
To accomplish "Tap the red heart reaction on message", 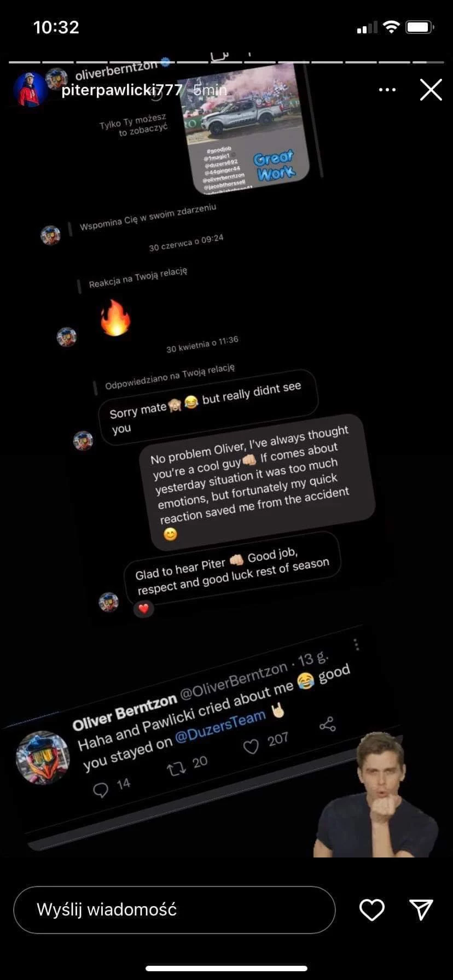I will point(143,608).
